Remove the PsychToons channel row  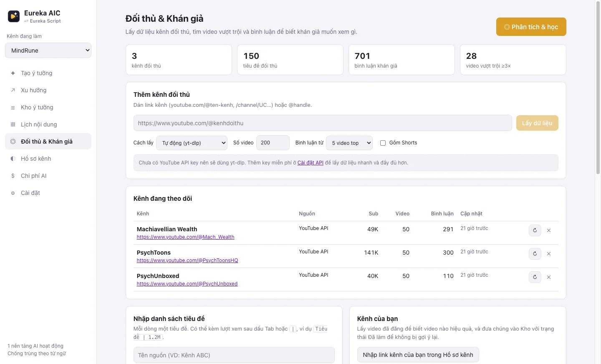pyautogui.click(x=549, y=254)
